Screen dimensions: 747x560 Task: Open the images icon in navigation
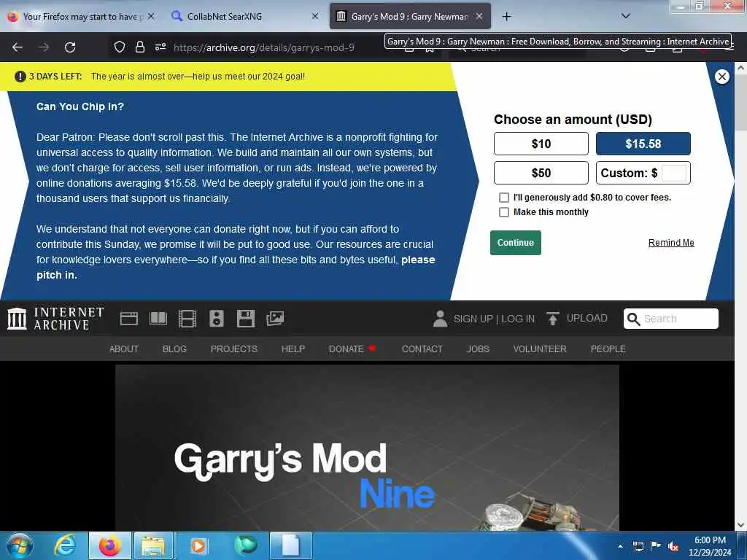tap(275, 319)
